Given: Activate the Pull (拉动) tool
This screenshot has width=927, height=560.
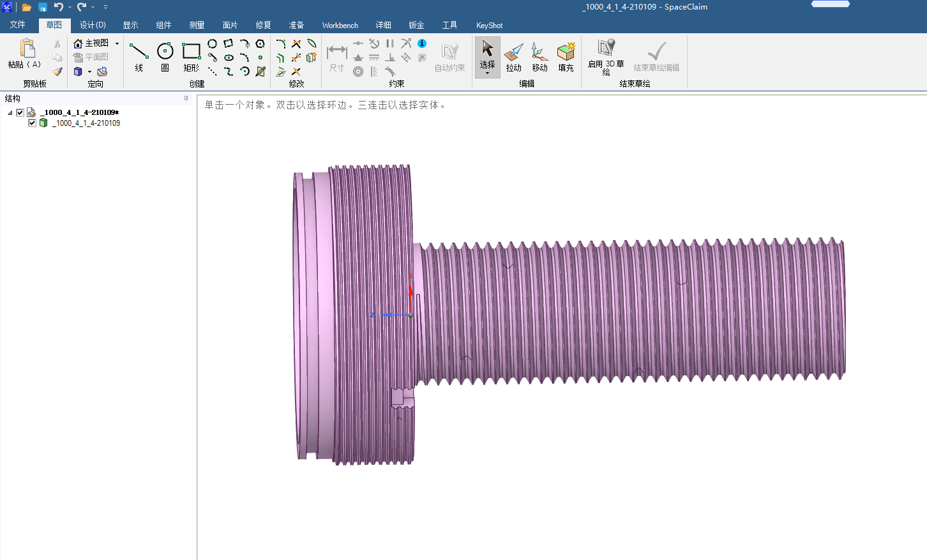Looking at the screenshot, I should click(x=513, y=56).
